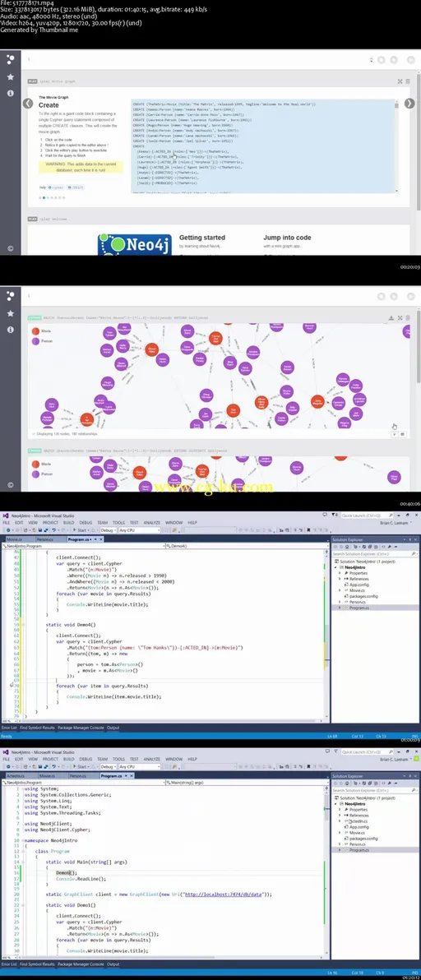Remove the ':play movie graph' frame with trash icon
The image size is (421, 980).
(x=408, y=81)
